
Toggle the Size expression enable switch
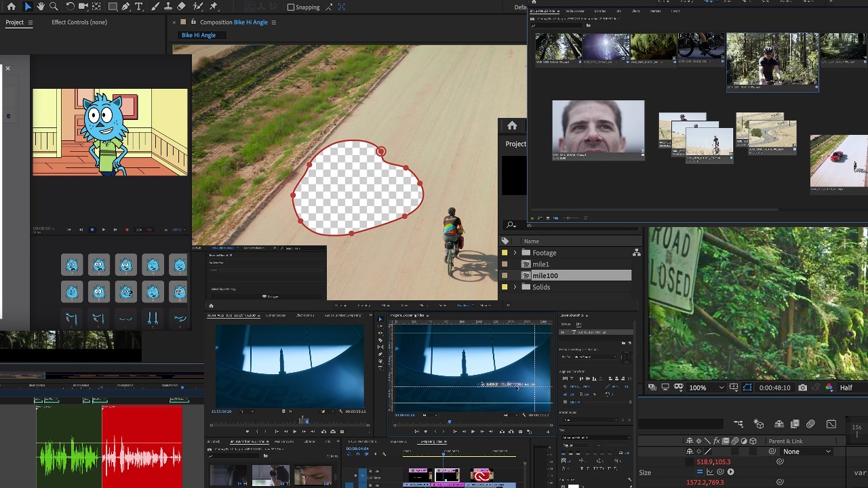click(700, 472)
